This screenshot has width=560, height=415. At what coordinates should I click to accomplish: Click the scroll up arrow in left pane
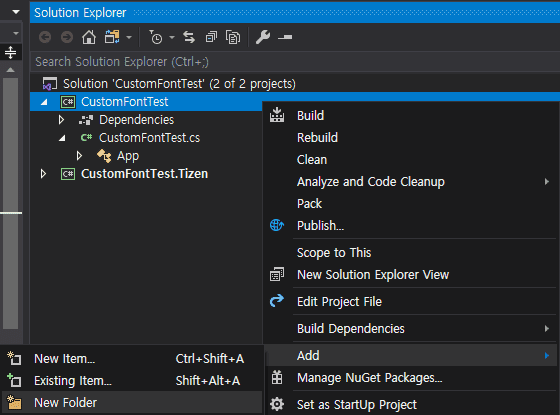(x=10, y=70)
